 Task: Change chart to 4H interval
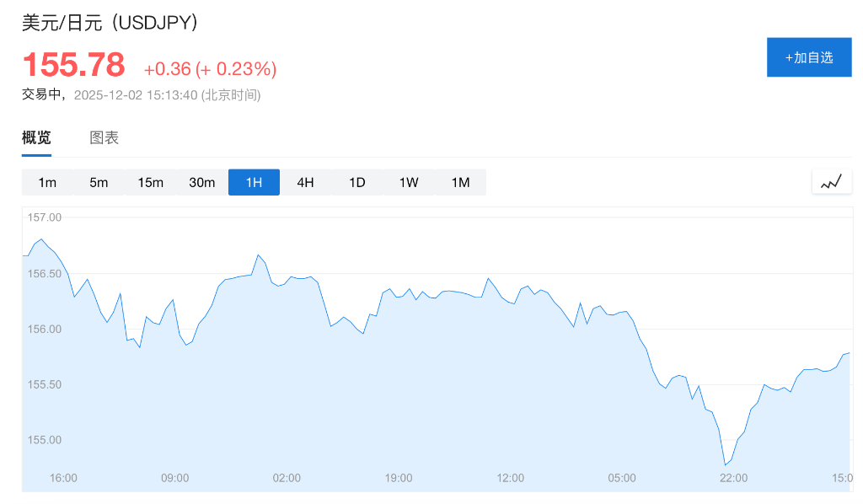[305, 181]
